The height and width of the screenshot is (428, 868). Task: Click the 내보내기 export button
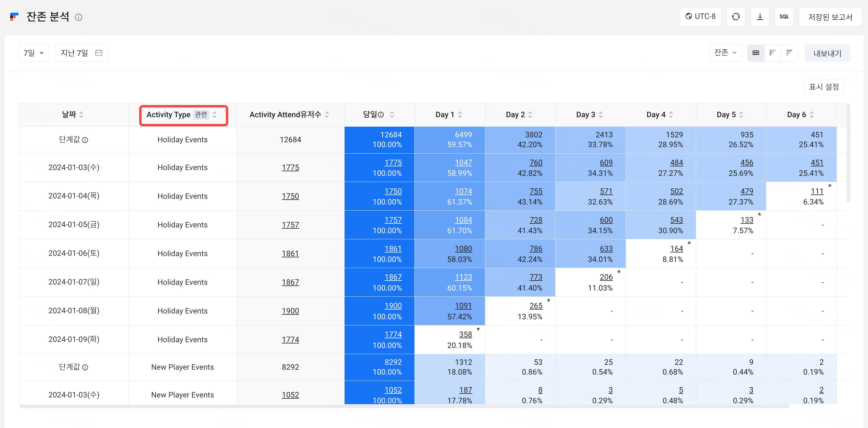click(827, 53)
